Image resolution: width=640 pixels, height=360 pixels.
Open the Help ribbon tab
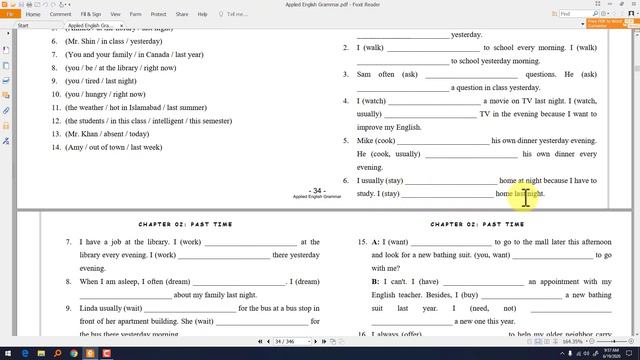pos(202,14)
